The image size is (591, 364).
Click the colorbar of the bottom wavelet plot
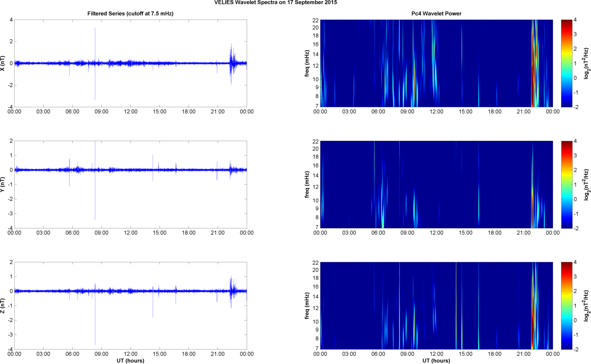[x=567, y=305]
